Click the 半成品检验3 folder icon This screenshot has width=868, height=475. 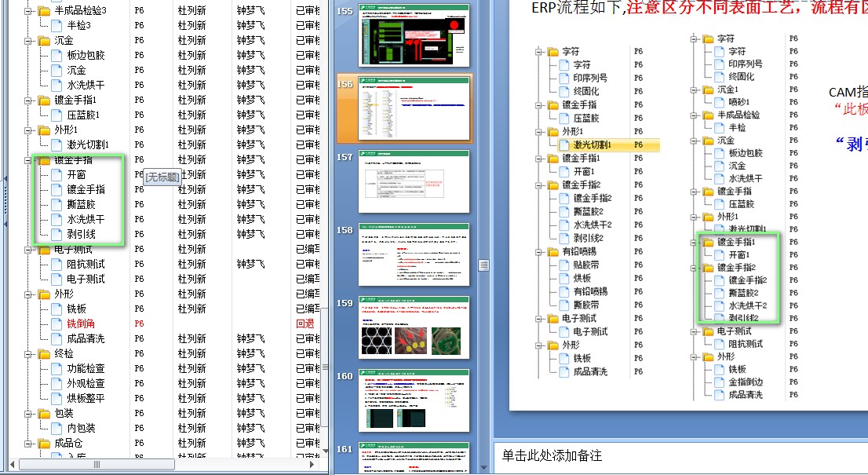[x=44, y=10]
